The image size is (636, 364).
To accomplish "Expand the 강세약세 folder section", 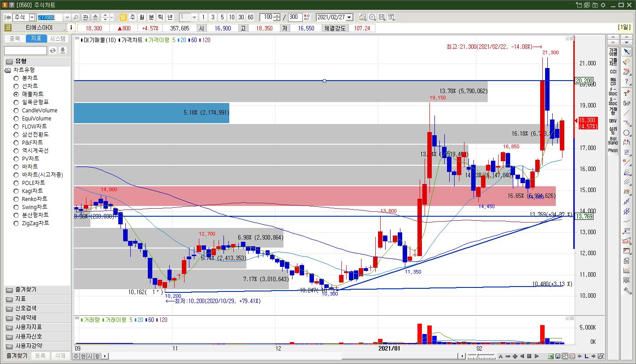I will coord(37,317).
